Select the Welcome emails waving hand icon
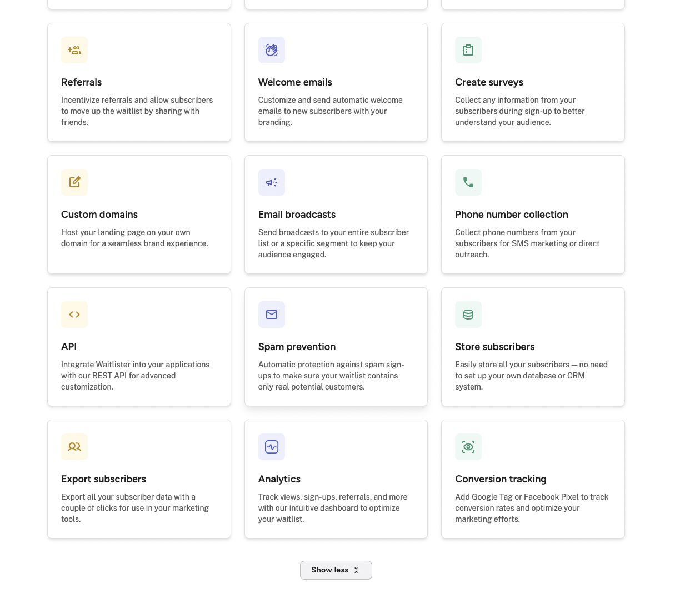Screen dimensions: 700x598 click(x=271, y=50)
